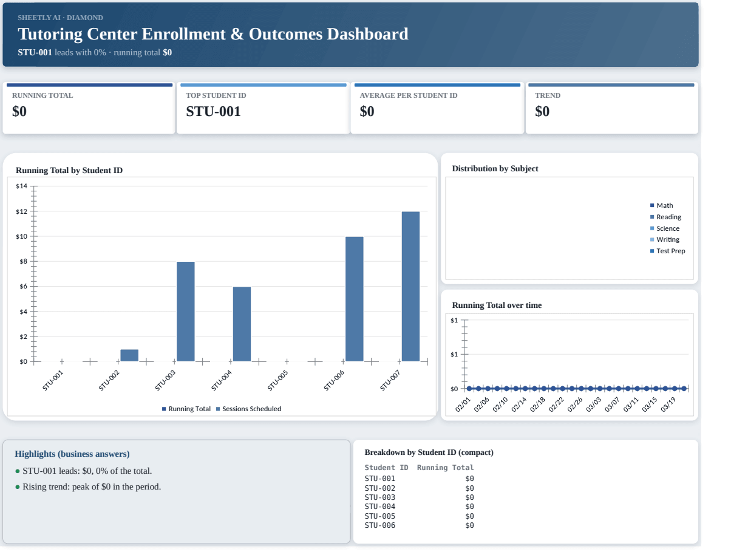Click the Running Total legend item in bar chart
Image resolution: width=745 pixels, height=560 pixels.
coord(186,409)
